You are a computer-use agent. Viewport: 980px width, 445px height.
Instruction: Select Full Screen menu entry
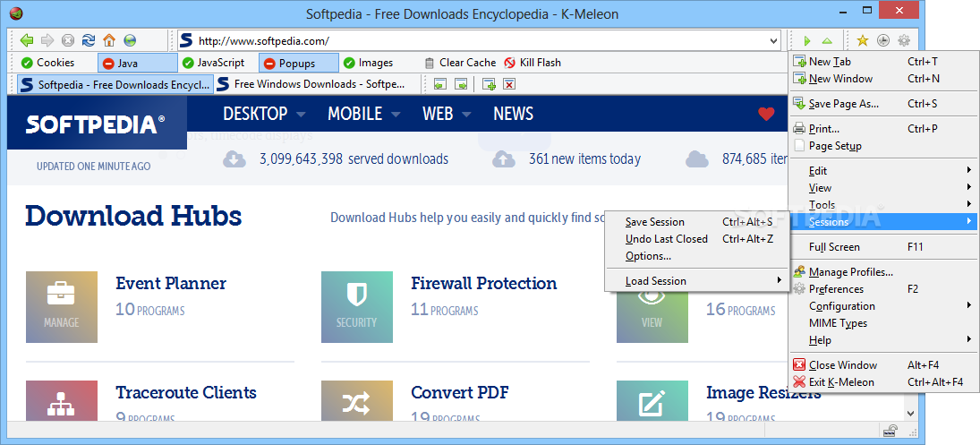tap(884, 247)
